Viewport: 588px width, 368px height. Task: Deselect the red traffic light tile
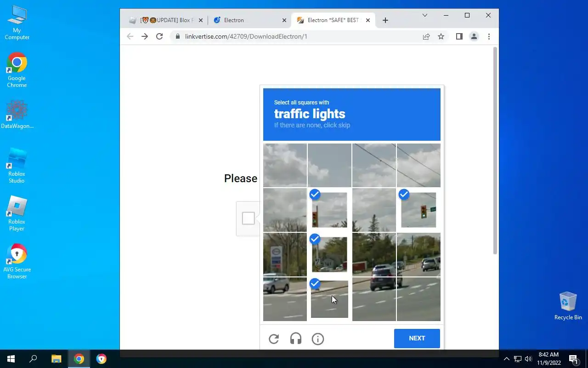click(x=329, y=210)
